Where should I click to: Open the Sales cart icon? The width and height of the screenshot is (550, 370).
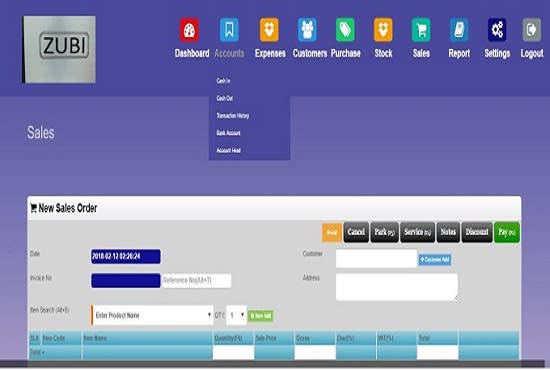pyautogui.click(x=421, y=30)
